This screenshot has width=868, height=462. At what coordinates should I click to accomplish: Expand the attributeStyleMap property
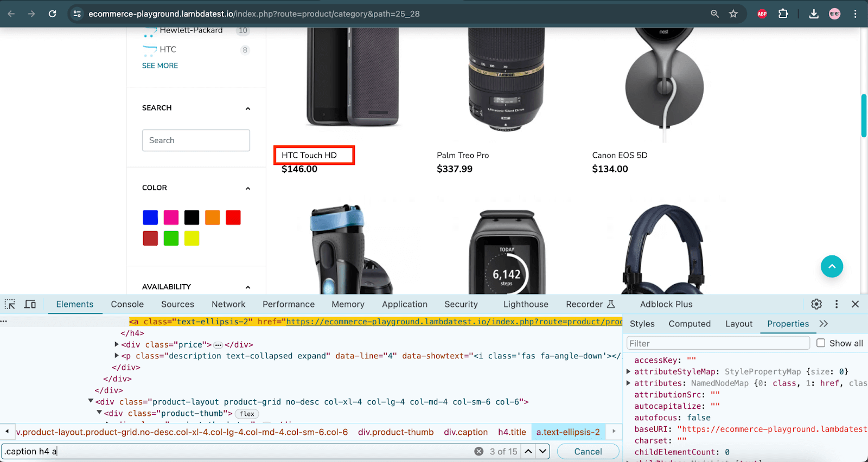pyautogui.click(x=628, y=371)
